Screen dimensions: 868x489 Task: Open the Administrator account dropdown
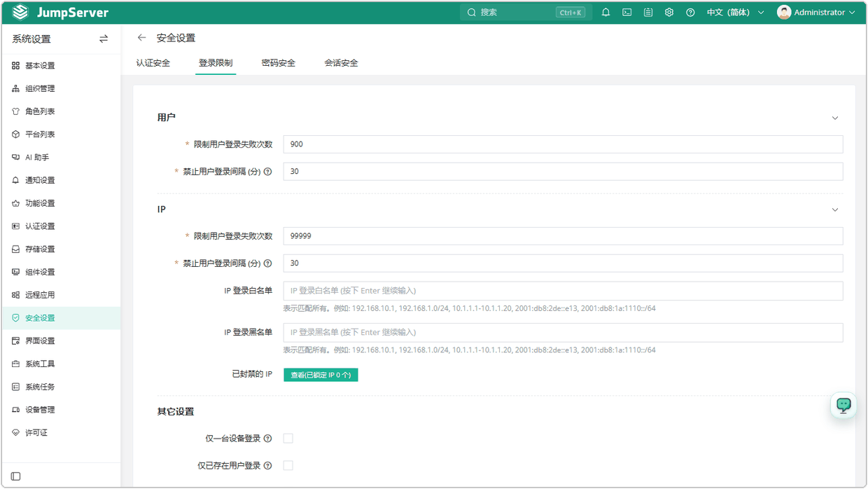(816, 13)
